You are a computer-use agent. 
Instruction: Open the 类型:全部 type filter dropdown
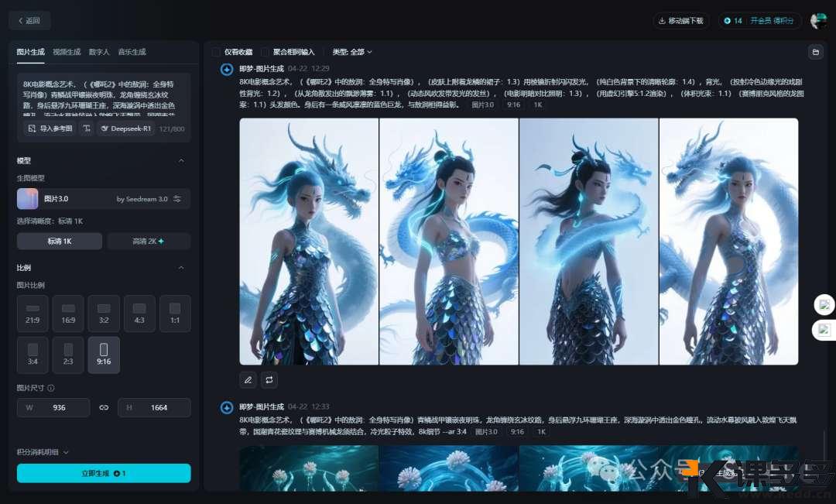click(x=352, y=52)
